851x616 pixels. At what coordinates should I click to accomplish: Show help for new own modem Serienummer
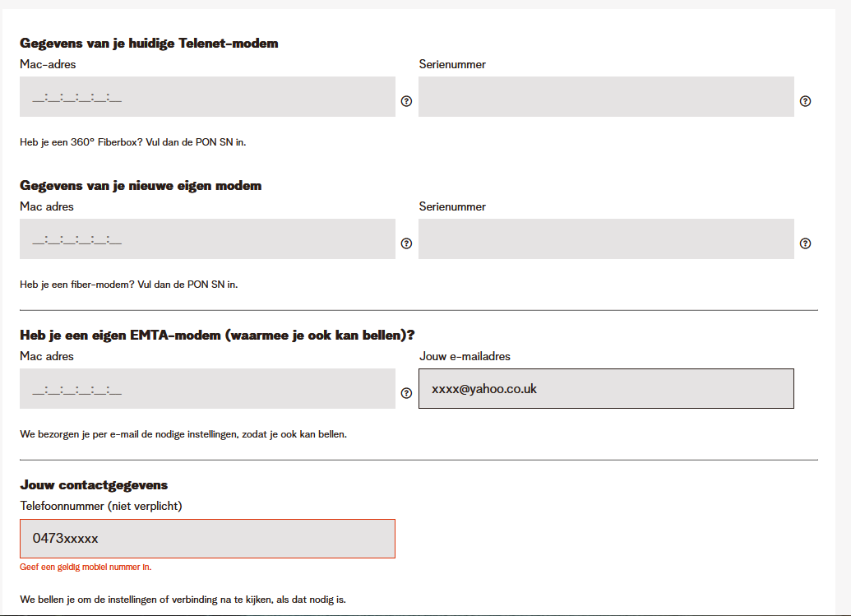click(805, 243)
